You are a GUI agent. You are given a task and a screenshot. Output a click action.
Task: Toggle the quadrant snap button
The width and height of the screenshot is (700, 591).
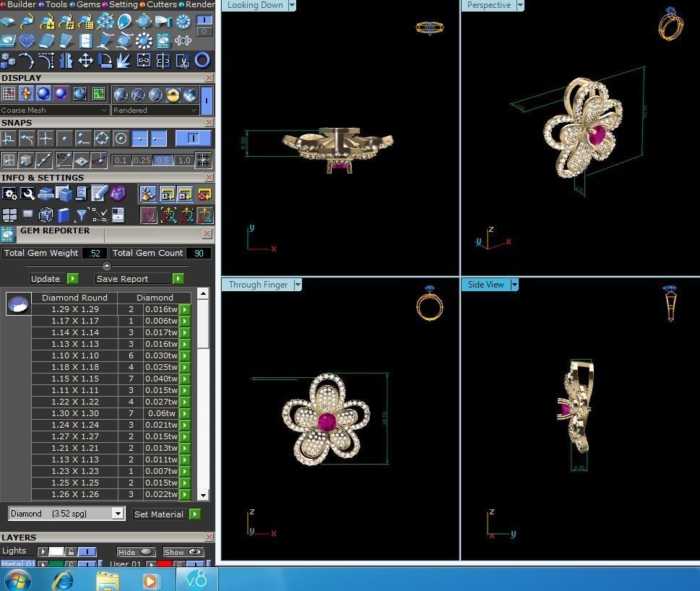point(102,139)
